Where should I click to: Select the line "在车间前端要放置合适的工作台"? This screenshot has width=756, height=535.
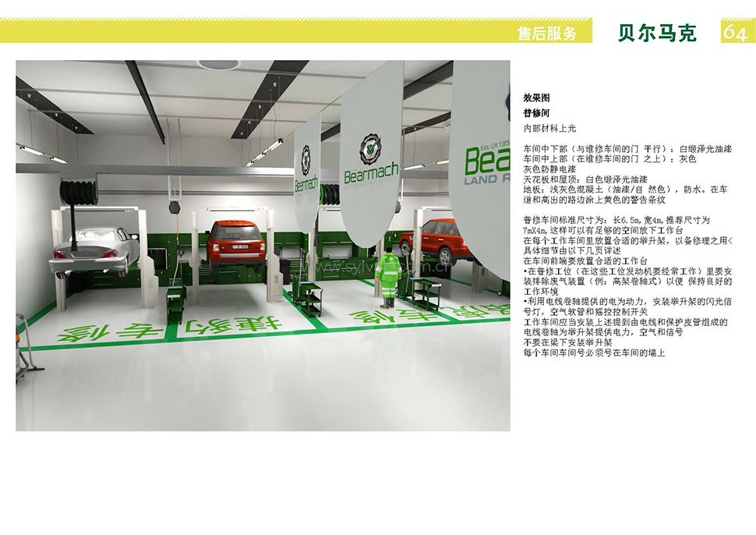click(x=585, y=261)
